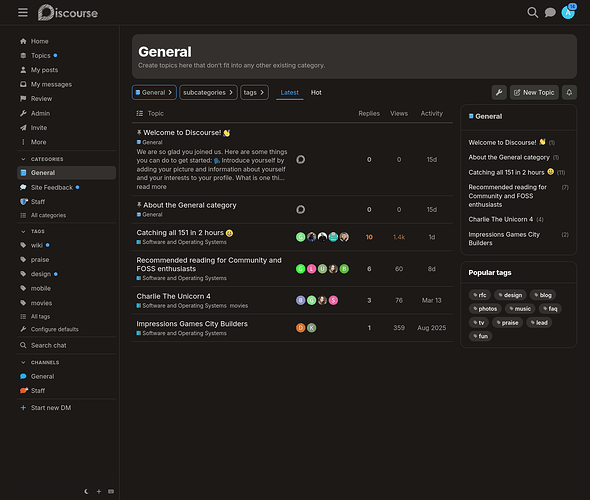Open Catching all 151 in 2 hours topic
The height and width of the screenshot is (500, 590).
point(180,233)
